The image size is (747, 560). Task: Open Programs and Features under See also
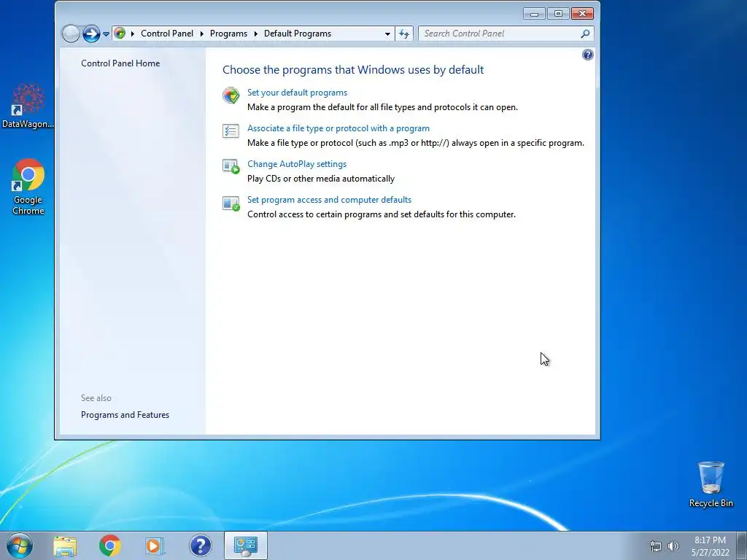click(125, 415)
